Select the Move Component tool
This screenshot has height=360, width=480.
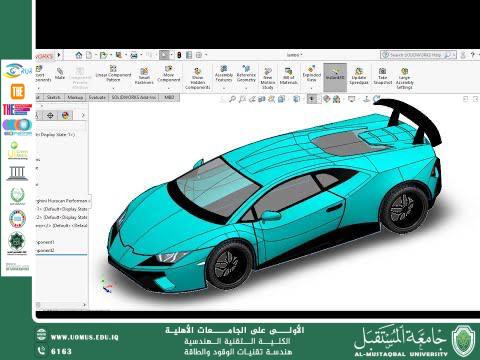click(169, 73)
